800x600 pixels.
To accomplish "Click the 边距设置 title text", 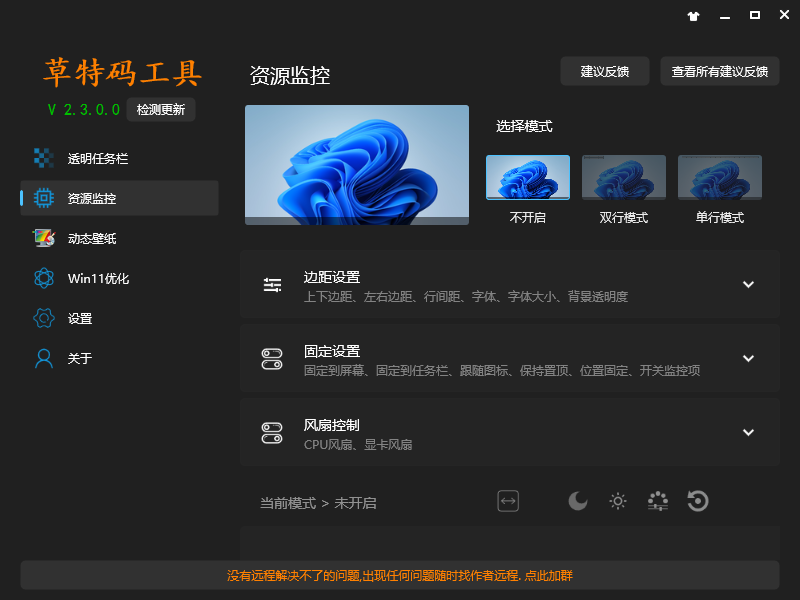I will (332, 277).
